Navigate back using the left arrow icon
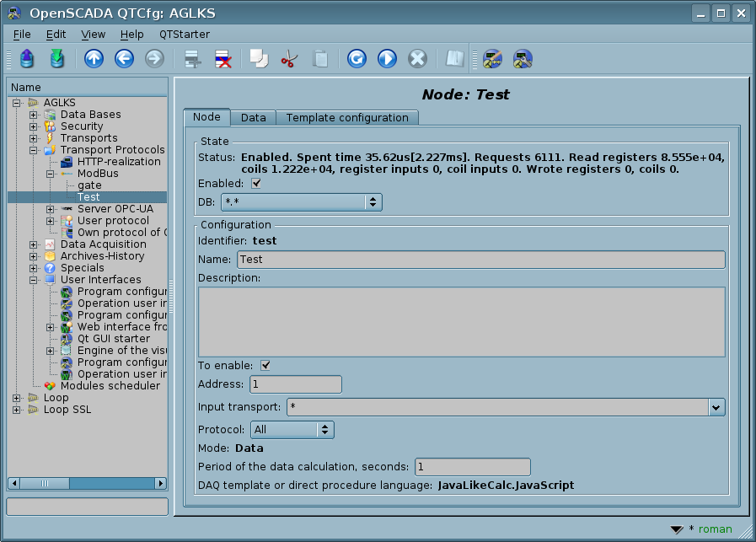Screen dimensions: 756x542 coord(124,59)
